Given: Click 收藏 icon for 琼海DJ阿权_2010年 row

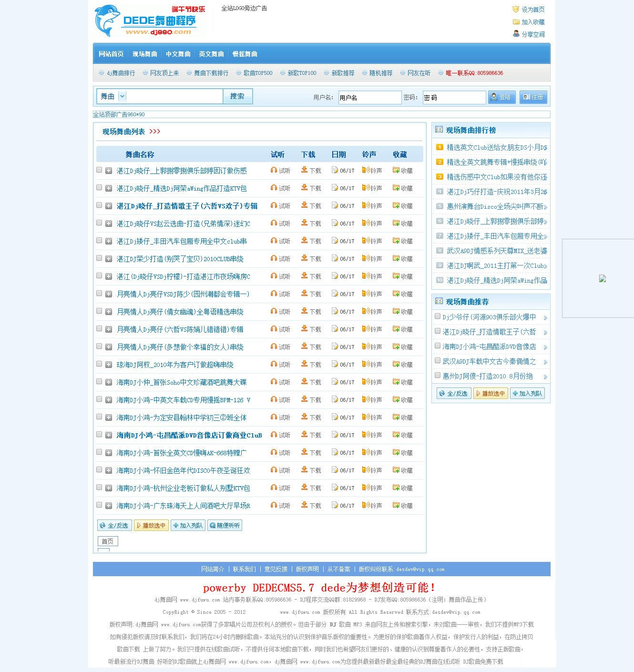Looking at the screenshot, I should (396, 364).
